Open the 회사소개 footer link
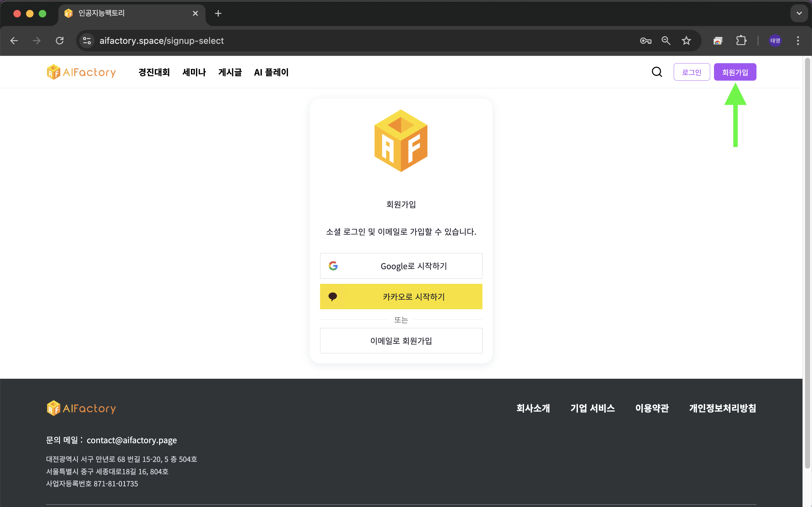812x507 pixels. coord(533,408)
